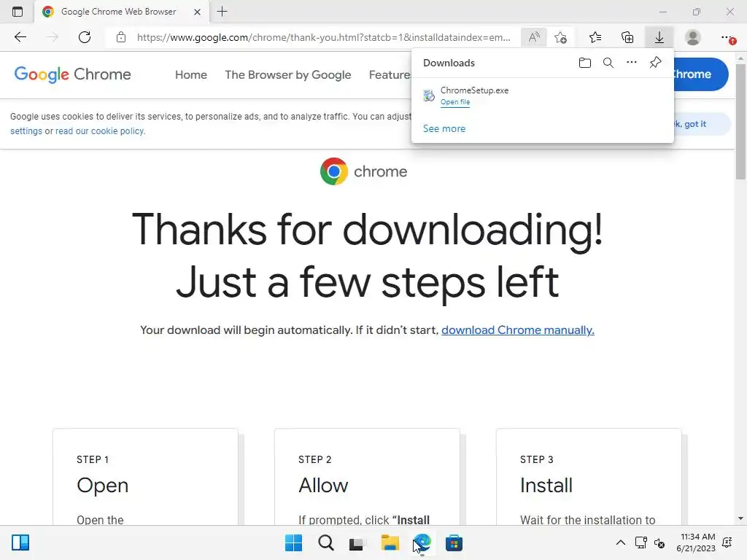
Task: Refresh the current page
Action: [85, 37]
